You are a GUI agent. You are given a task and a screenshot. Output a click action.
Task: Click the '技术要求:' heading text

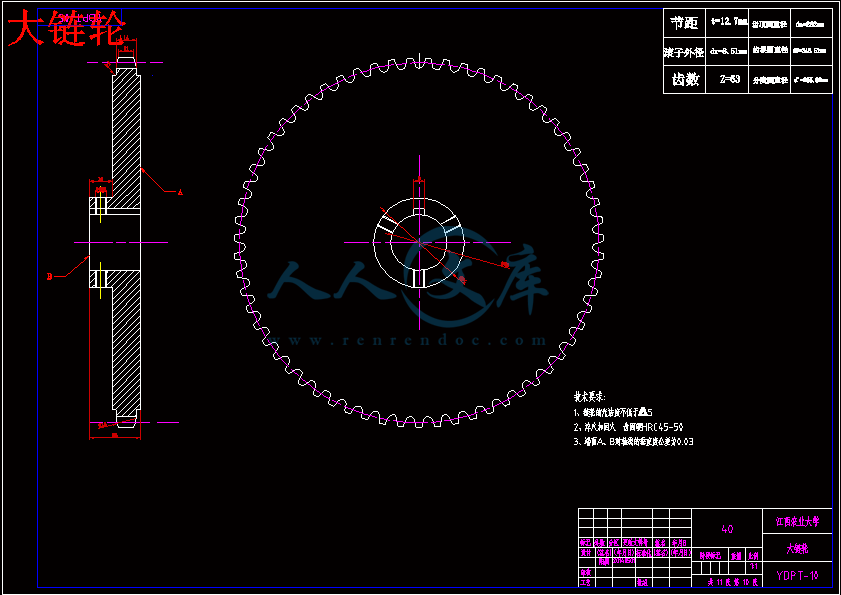[590, 397]
